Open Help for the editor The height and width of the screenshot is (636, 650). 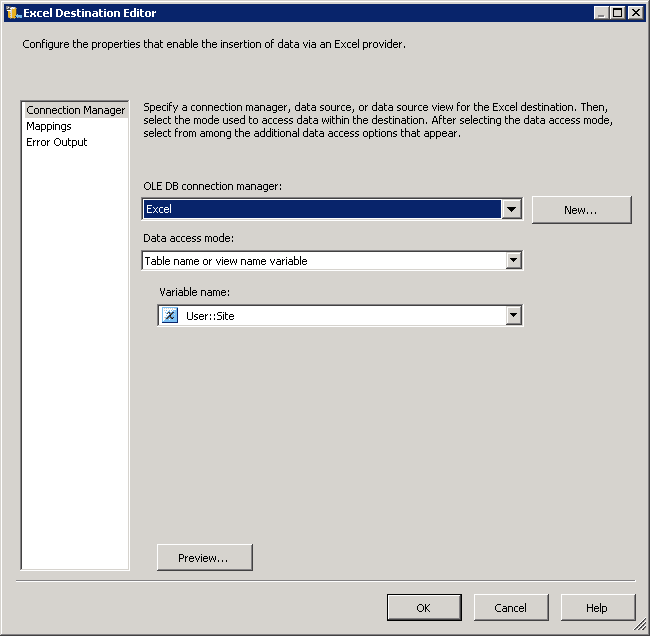pos(598,607)
